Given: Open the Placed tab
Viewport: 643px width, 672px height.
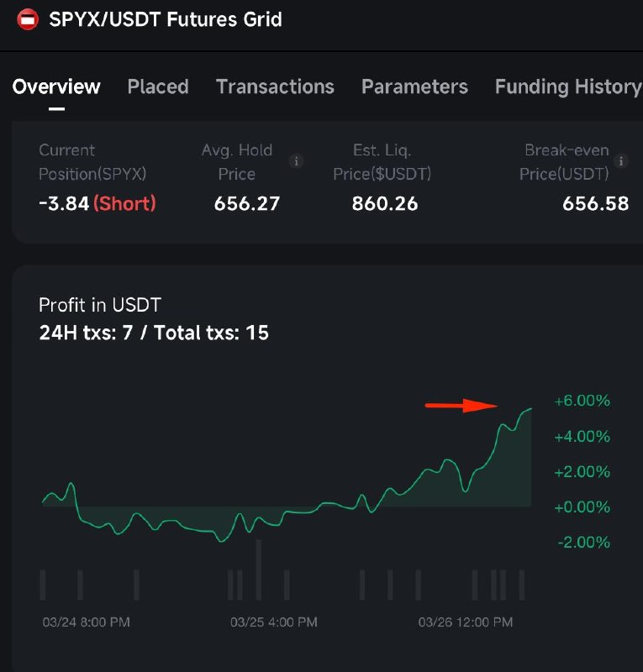Looking at the screenshot, I should click(158, 87).
